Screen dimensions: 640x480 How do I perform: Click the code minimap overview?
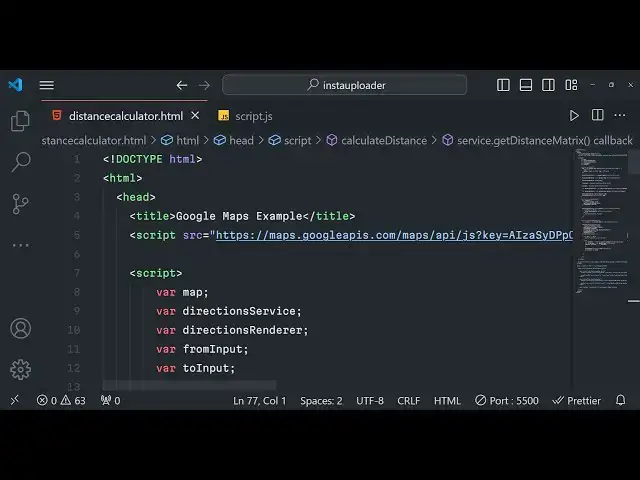click(601, 222)
